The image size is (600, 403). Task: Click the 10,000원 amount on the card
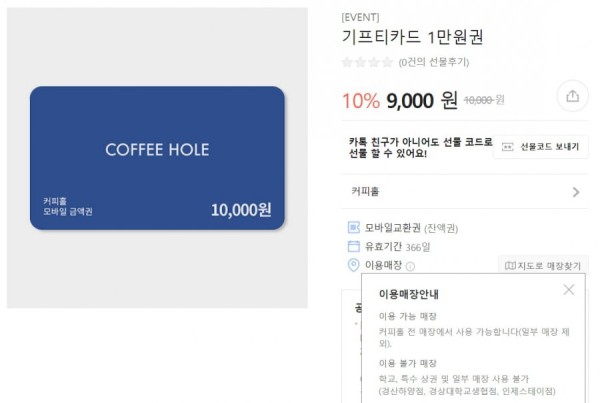[x=241, y=210]
